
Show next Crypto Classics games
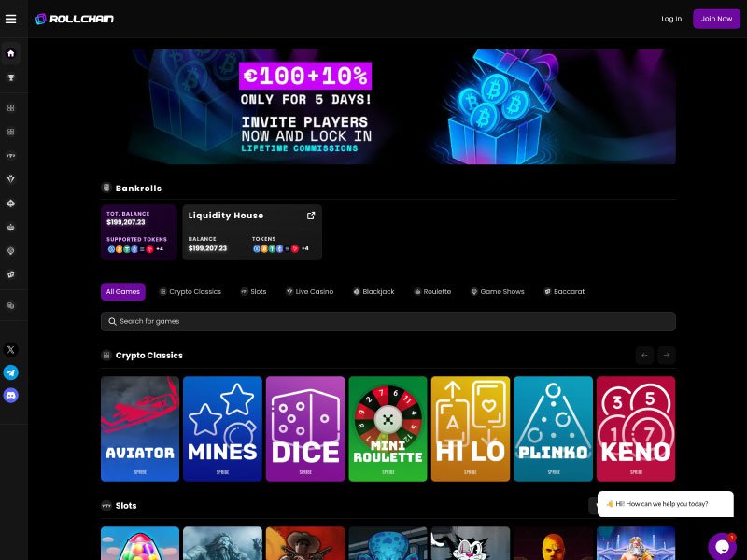(x=667, y=356)
